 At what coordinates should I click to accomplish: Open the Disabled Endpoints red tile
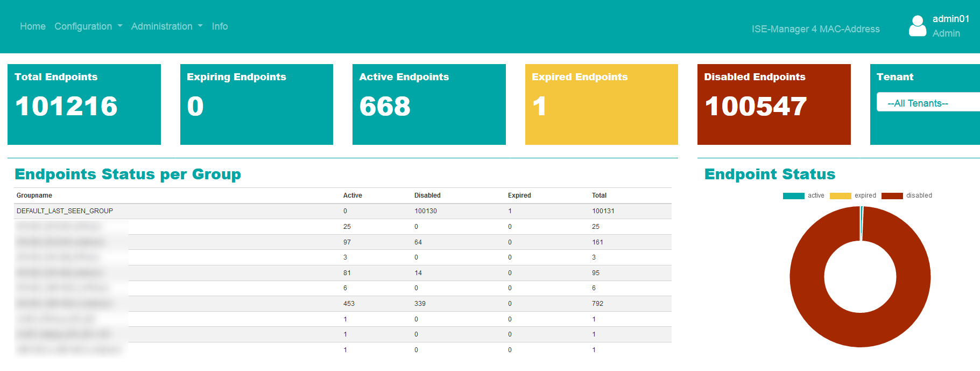click(x=774, y=104)
